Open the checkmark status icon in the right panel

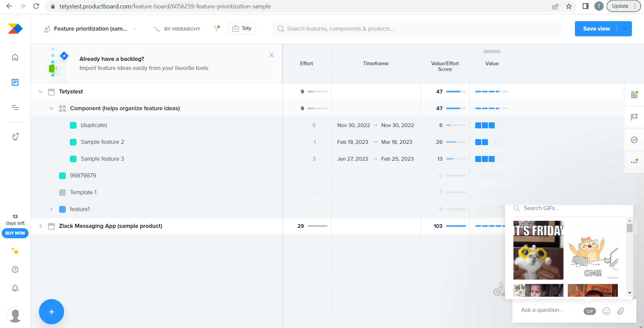pos(634,139)
